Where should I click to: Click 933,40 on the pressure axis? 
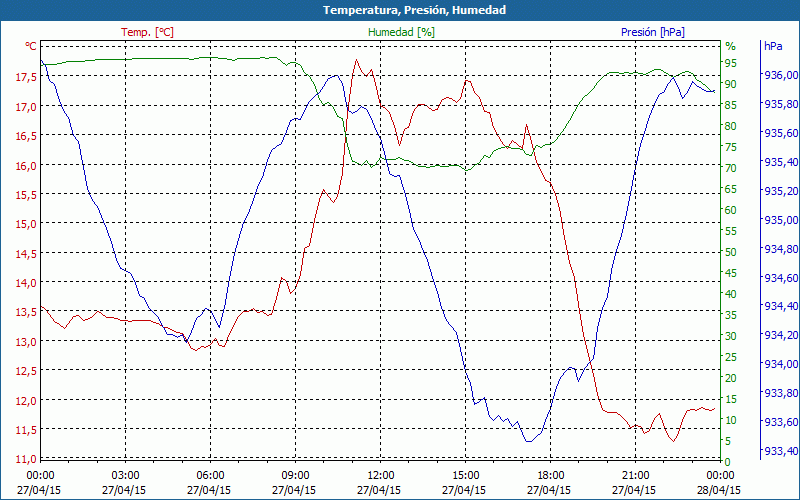tap(779, 451)
